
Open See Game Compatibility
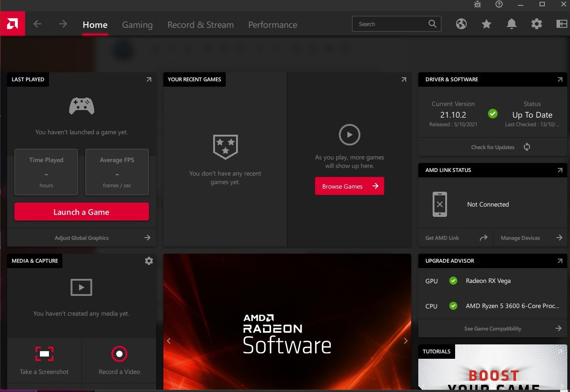click(493, 328)
